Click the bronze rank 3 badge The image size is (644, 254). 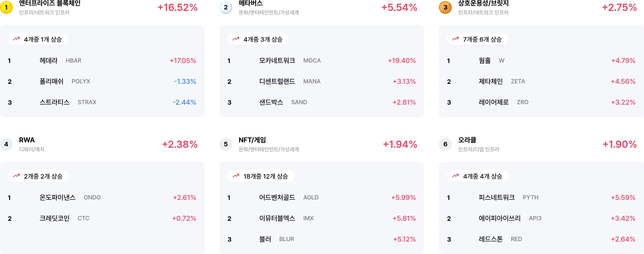click(445, 7)
